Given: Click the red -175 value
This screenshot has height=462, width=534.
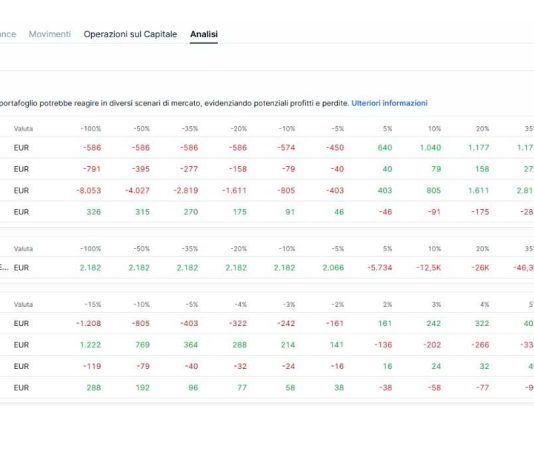Looking at the screenshot, I should coord(481,212).
